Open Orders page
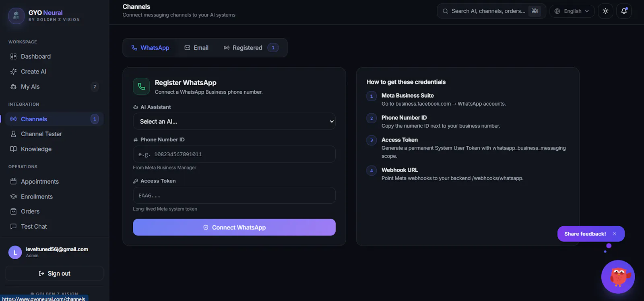Image resolution: width=644 pixels, height=301 pixels. (54, 211)
